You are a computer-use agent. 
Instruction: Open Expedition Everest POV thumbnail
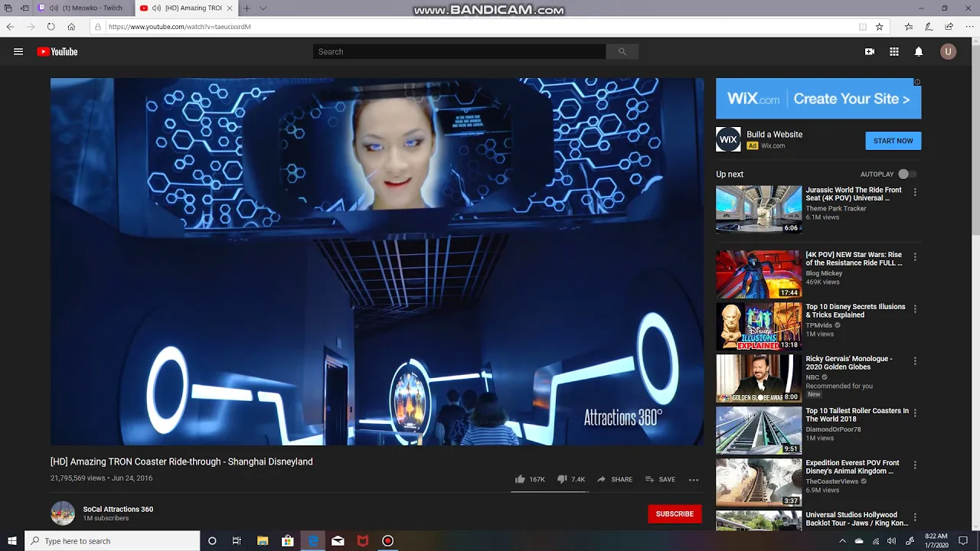coord(759,482)
